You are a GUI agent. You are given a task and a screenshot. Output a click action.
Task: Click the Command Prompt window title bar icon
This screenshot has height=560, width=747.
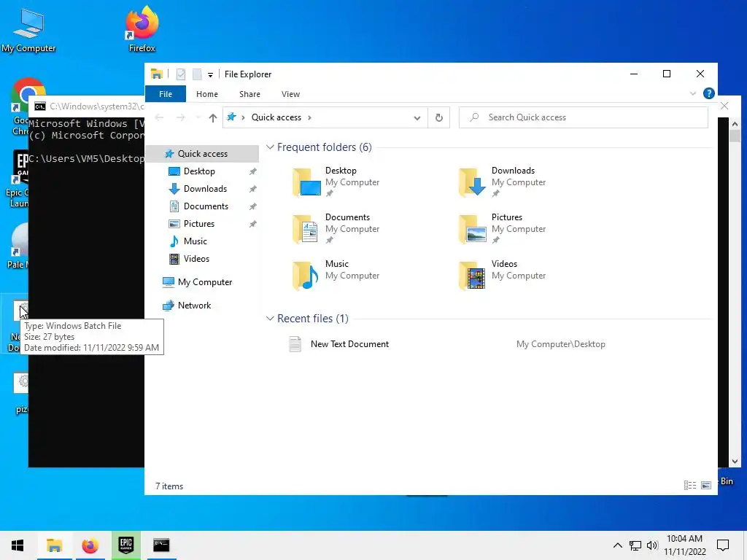pyautogui.click(x=40, y=106)
